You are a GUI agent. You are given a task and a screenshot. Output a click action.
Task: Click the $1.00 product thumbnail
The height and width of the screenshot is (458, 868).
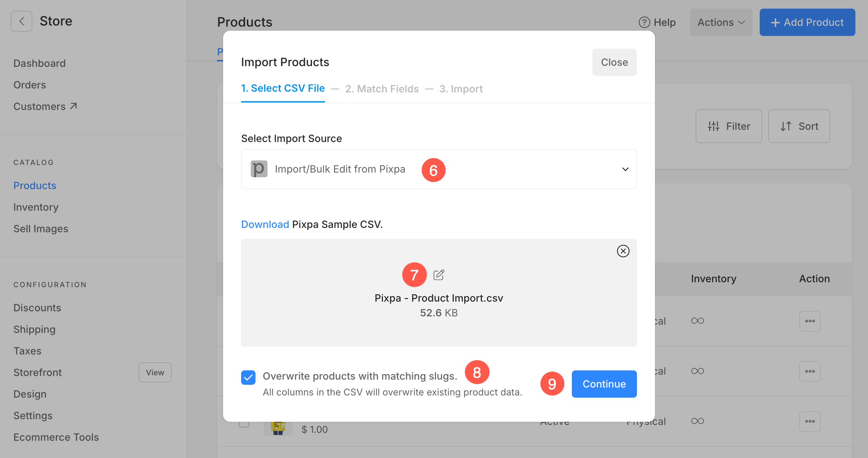pos(278,428)
